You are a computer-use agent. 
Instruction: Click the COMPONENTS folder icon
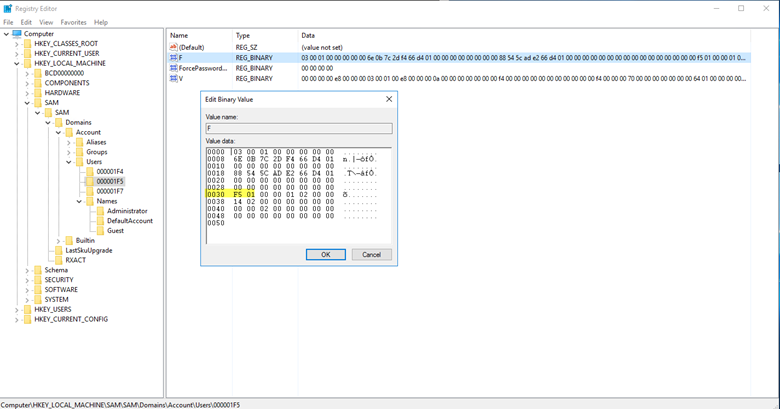click(x=38, y=83)
